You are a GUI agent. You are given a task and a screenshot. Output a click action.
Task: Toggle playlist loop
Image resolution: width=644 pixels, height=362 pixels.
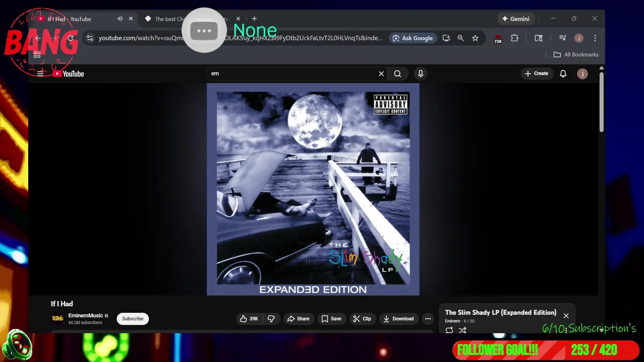[449, 330]
